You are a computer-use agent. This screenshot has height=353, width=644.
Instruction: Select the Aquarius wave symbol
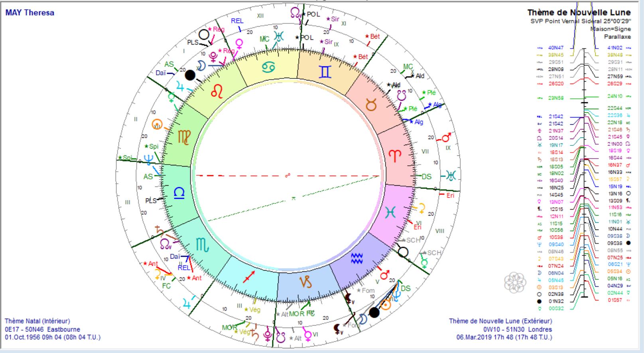(356, 259)
